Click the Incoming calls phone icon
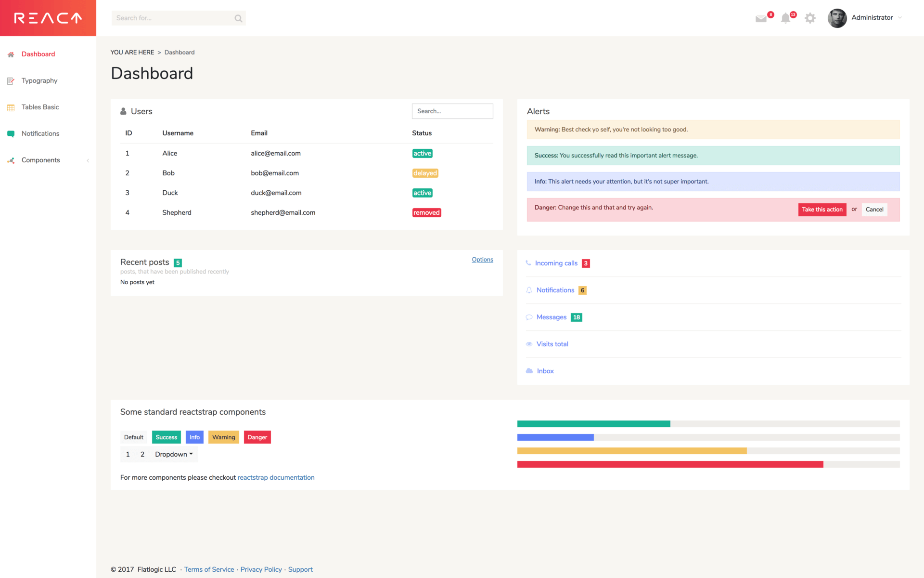924x578 pixels. point(528,263)
